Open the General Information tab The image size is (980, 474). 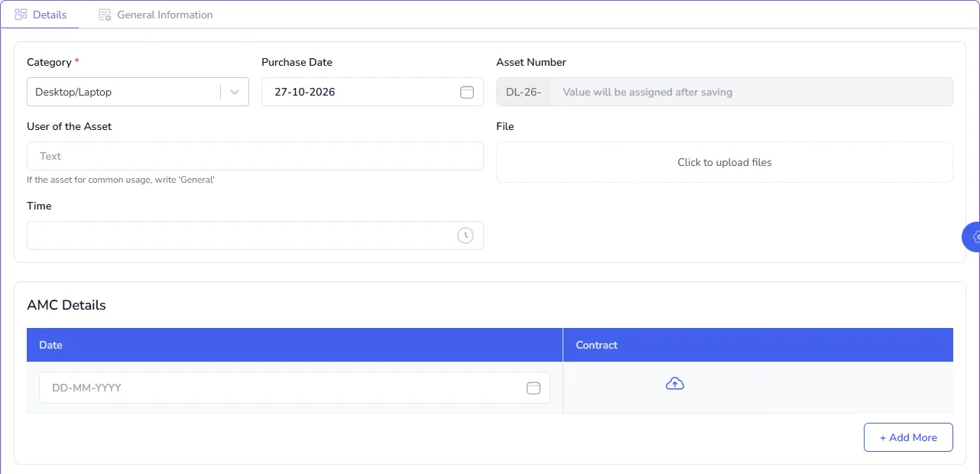coord(156,15)
